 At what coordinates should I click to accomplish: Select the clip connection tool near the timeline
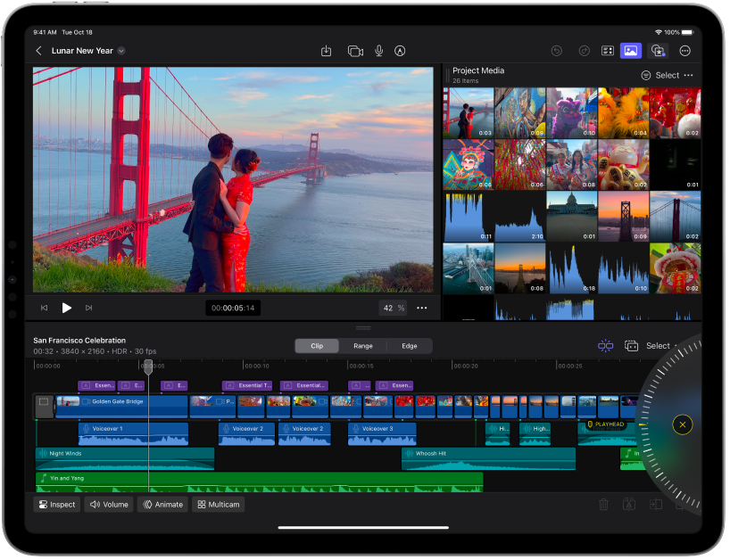pyautogui.click(x=605, y=345)
